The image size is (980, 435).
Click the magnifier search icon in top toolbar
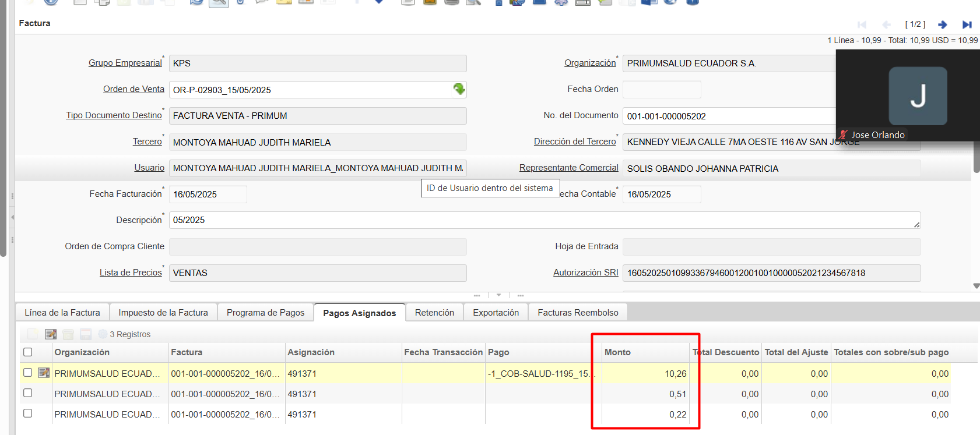tap(219, 2)
